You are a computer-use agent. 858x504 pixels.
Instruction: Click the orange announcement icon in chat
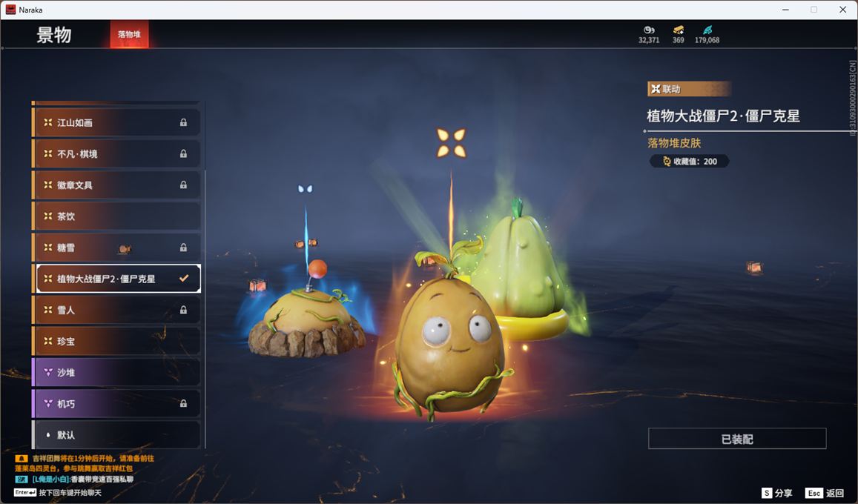(22, 458)
